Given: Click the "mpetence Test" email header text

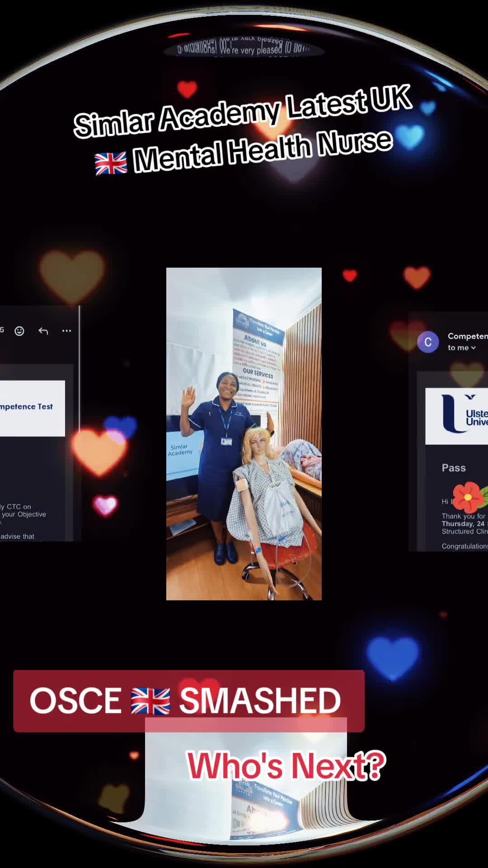Looking at the screenshot, I should 26,406.
